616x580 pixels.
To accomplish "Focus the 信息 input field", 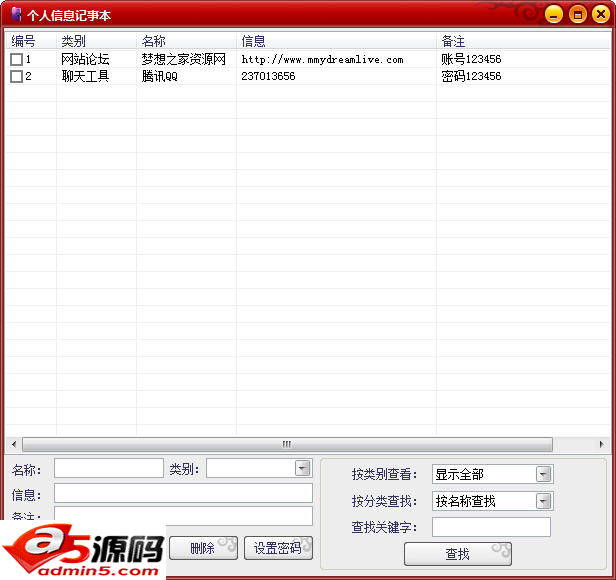I will click(x=183, y=493).
